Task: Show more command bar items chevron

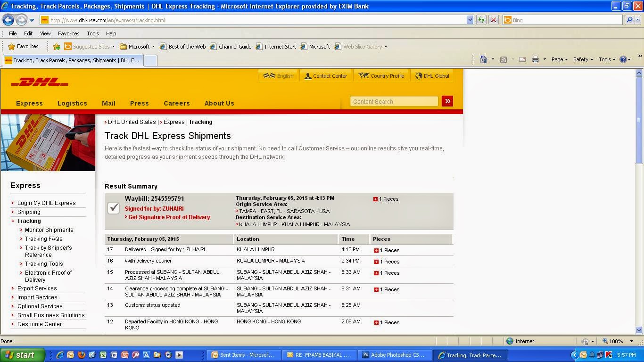Action: tap(640, 57)
